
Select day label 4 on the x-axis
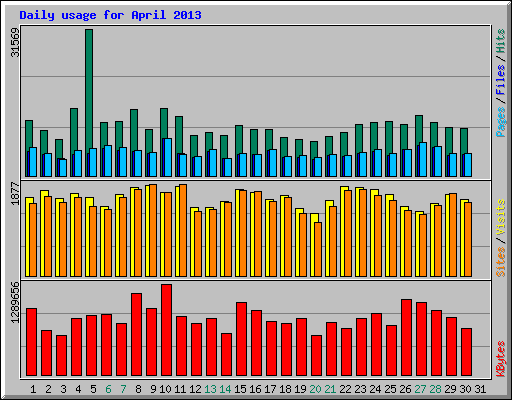pos(78,389)
